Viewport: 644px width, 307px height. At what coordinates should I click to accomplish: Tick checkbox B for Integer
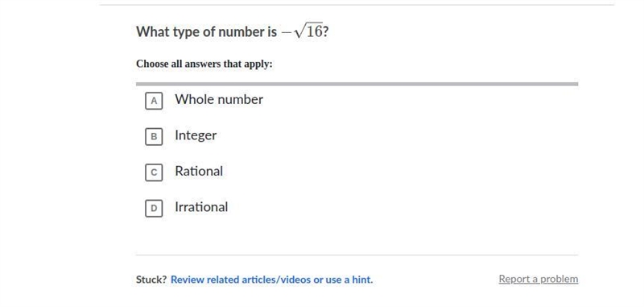pos(154,136)
